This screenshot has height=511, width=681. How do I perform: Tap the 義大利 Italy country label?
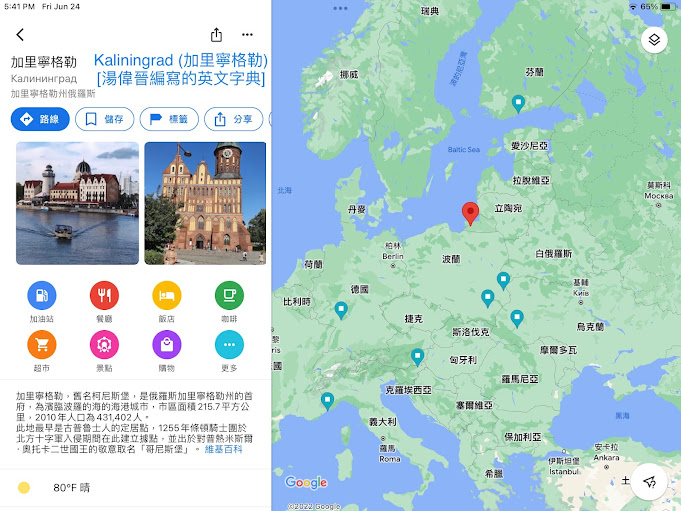point(383,422)
